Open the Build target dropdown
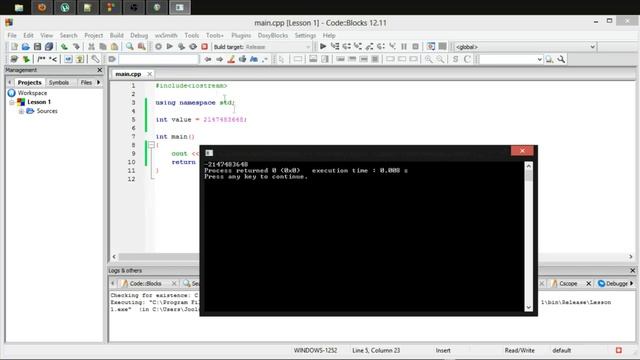The width and height of the screenshot is (640, 360). pyautogui.click(x=308, y=47)
